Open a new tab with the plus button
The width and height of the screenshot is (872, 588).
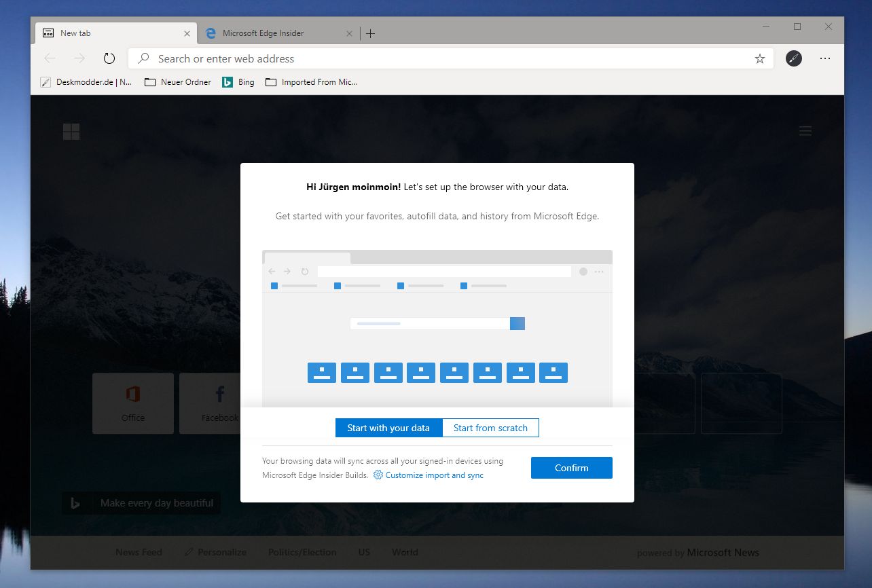point(370,33)
